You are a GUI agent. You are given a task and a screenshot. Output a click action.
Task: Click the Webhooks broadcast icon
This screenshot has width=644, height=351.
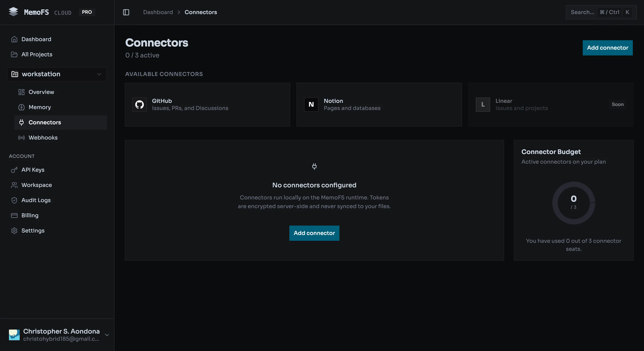[21, 138]
